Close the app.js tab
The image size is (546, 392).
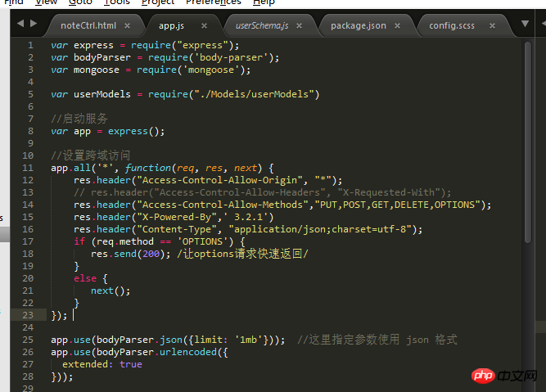click(x=204, y=25)
